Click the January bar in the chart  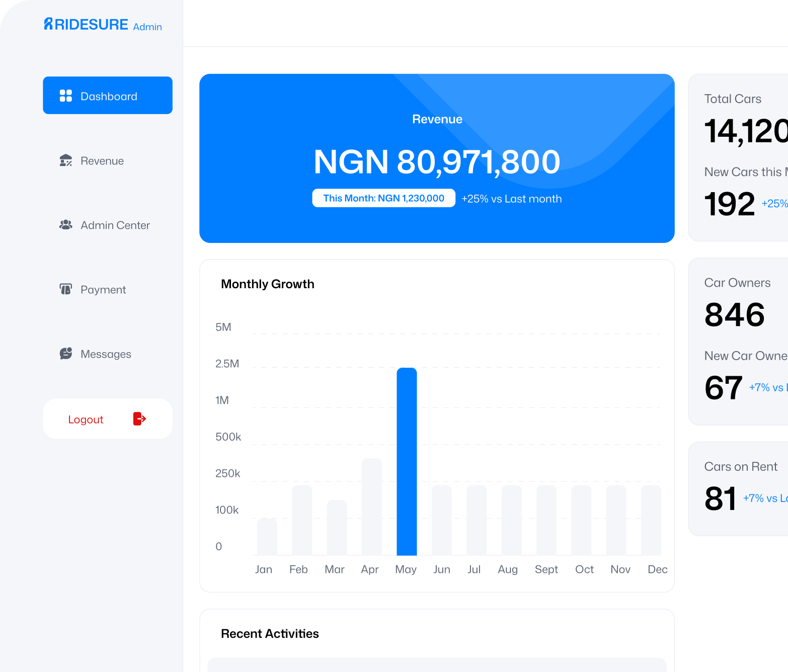pos(267,537)
